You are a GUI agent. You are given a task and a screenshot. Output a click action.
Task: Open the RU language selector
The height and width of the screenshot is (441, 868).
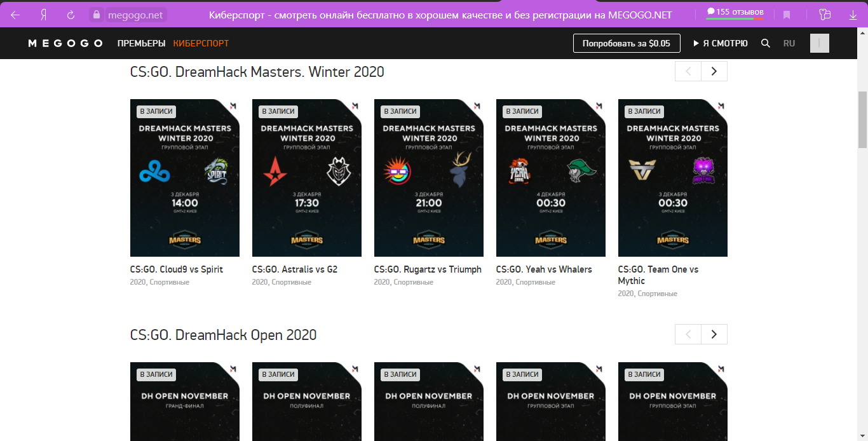[789, 43]
